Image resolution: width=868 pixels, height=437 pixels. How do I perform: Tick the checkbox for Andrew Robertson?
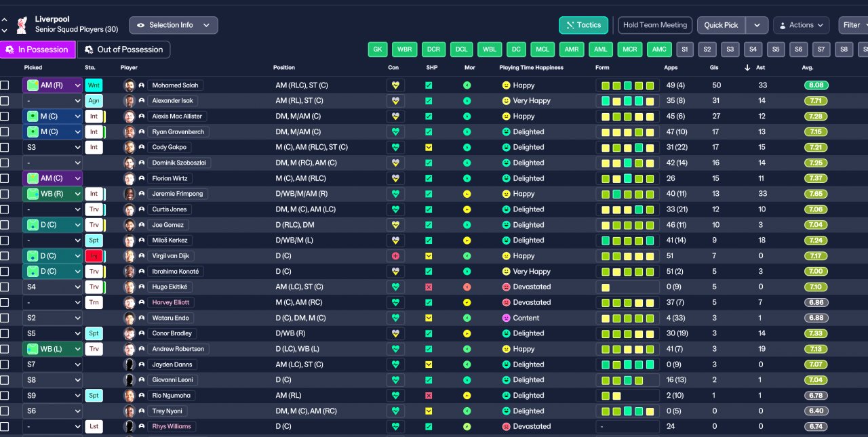pos(5,349)
